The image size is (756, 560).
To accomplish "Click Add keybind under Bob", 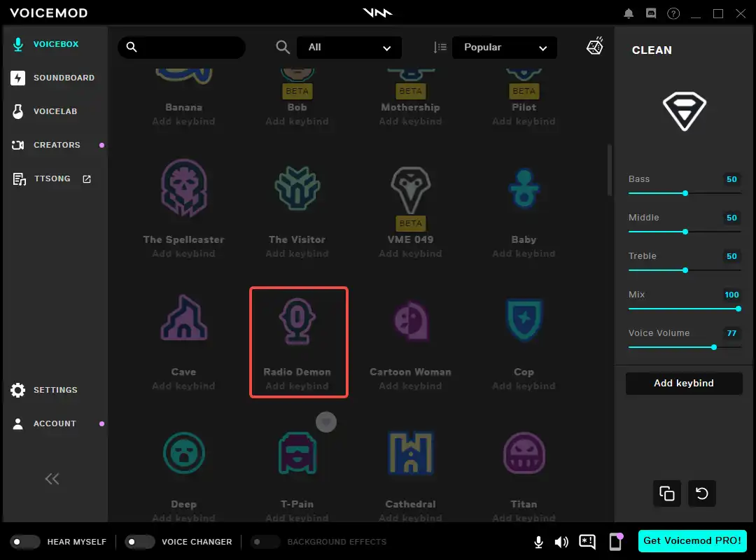I will point(297,122).
